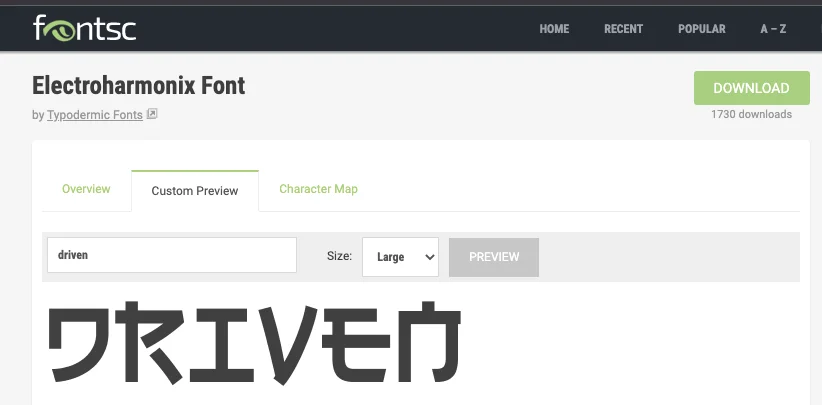Screen dimensions: 822x405
Task: Switch to the Character Map tab
Action: [x=318, y=189]
